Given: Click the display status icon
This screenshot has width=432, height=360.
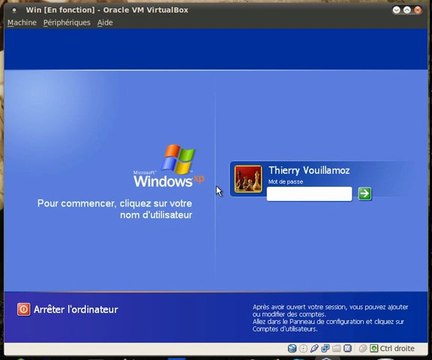Looking at the screenshot, I should (x=348, y=348).
